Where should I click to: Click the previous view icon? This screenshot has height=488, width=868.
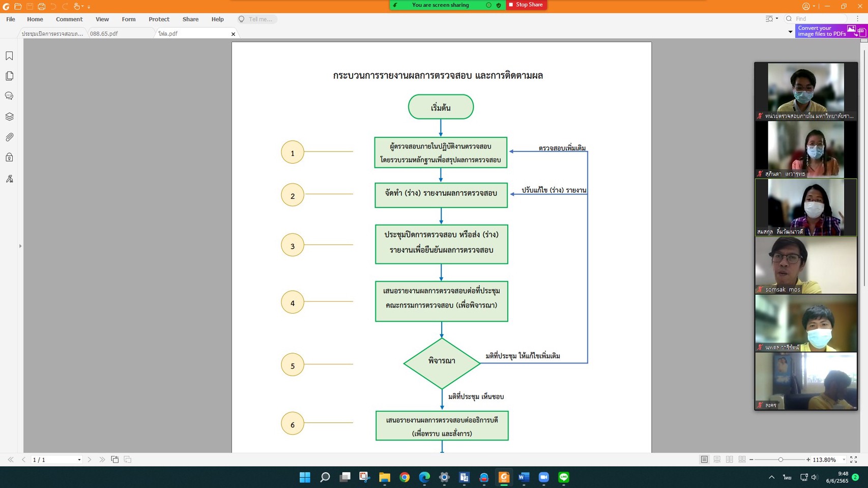tap(115, 460)
